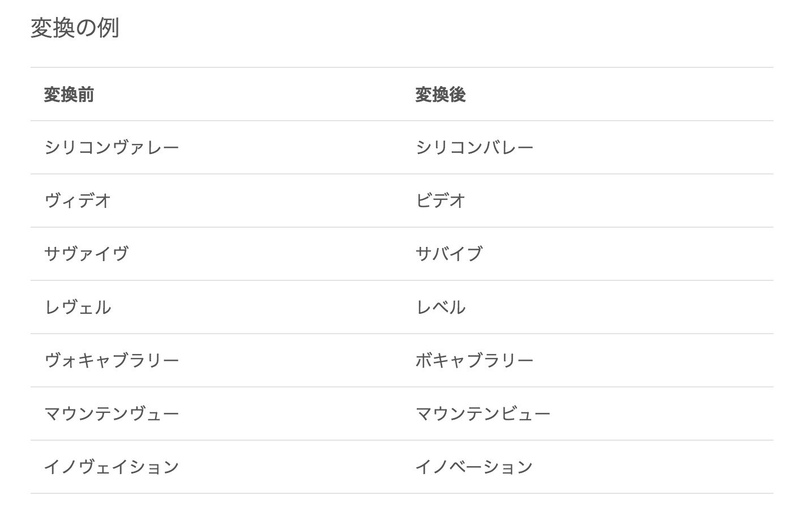The height and width of the screenshot is (520, 812).
Task: Select the ビデオ table cell
Action: coord(441,201)
